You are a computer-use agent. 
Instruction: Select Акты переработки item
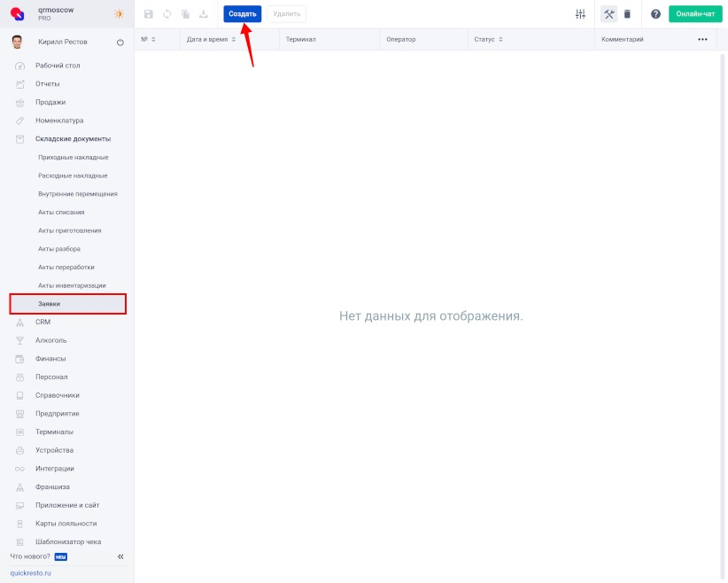66,267
